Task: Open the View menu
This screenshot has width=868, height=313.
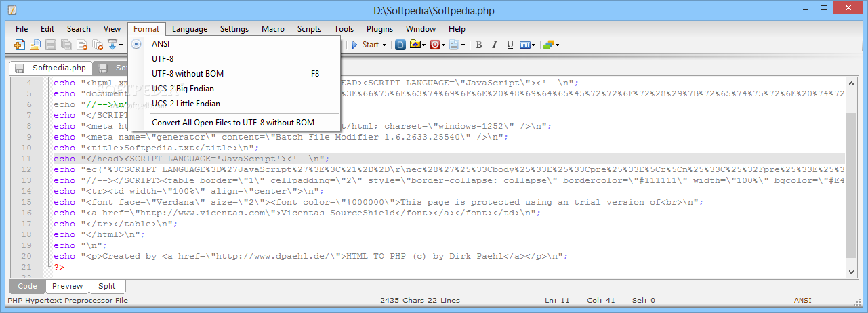Action: click(x=112, y=29)
